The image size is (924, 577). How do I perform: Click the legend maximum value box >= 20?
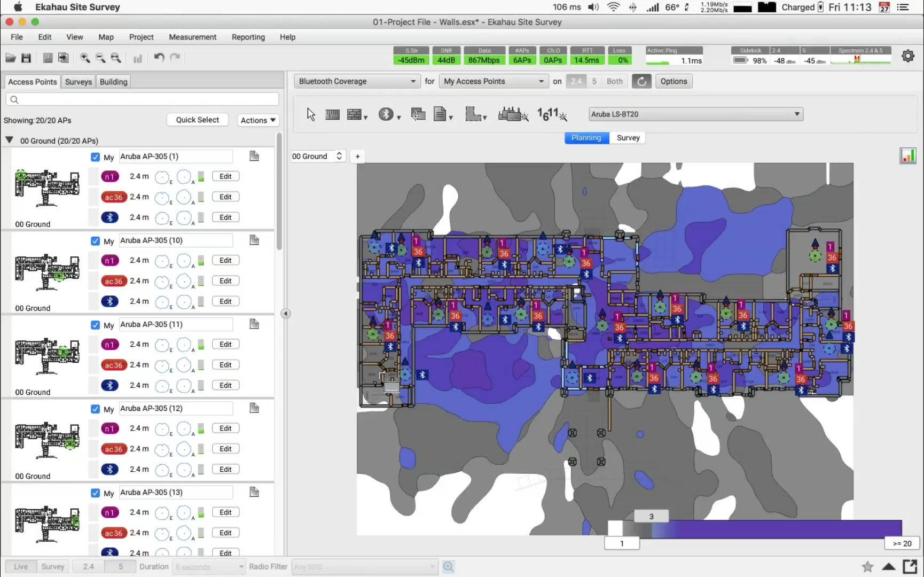coord(902,543)
